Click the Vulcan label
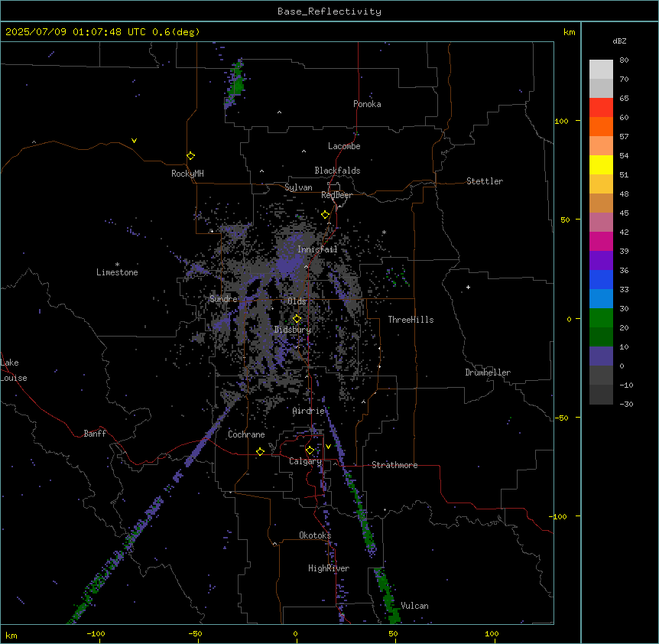The height and width of the screenshot is (644, 659). 415,606
